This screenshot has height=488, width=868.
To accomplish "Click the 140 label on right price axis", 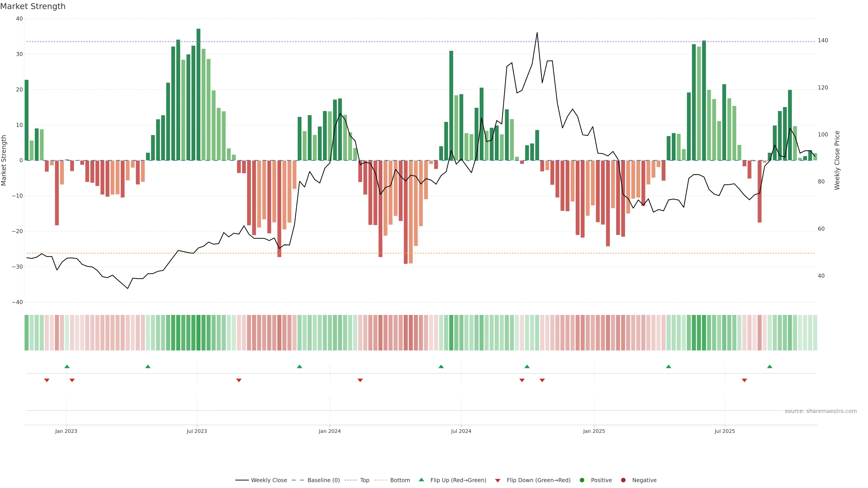I will click(x=823, y=40).
